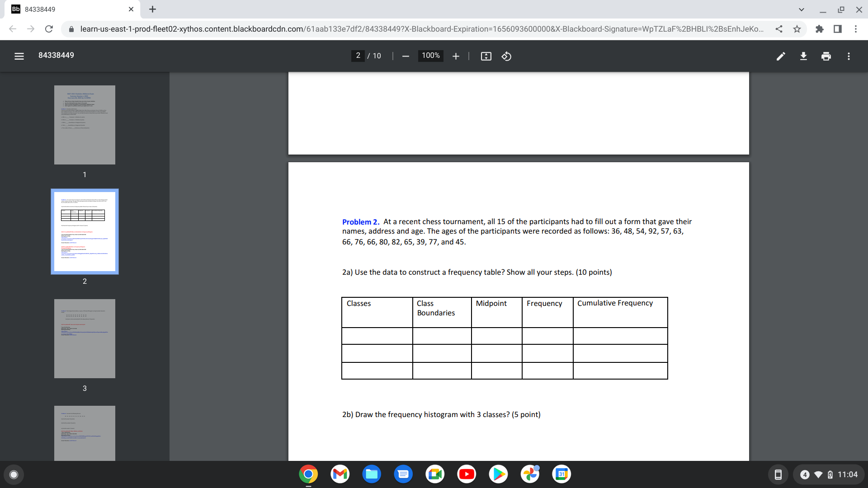
Task: Expand the tab search chevron
Action: tap(801, 9)
